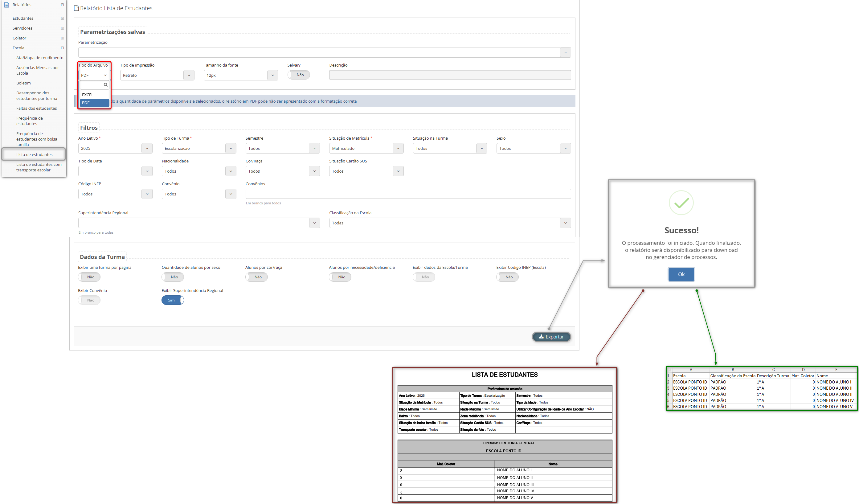Open the Tipo de Data dropdown
The image size is (859, 504).
click(115, 171)
